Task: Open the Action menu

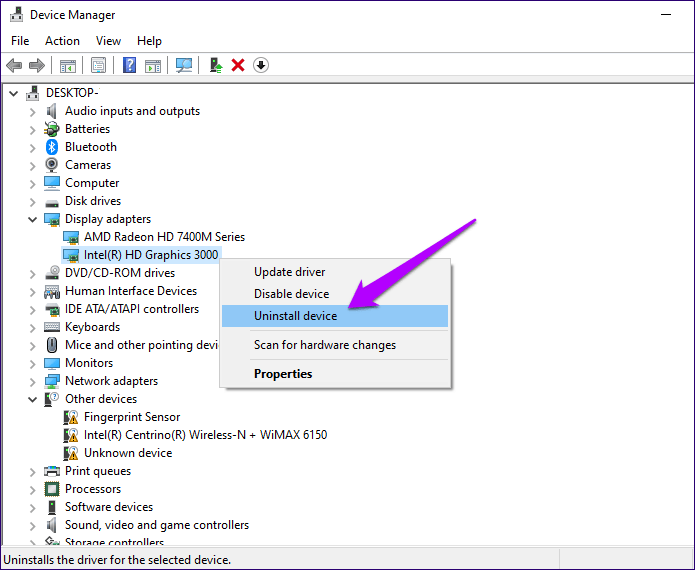Action: coord(62,41)
